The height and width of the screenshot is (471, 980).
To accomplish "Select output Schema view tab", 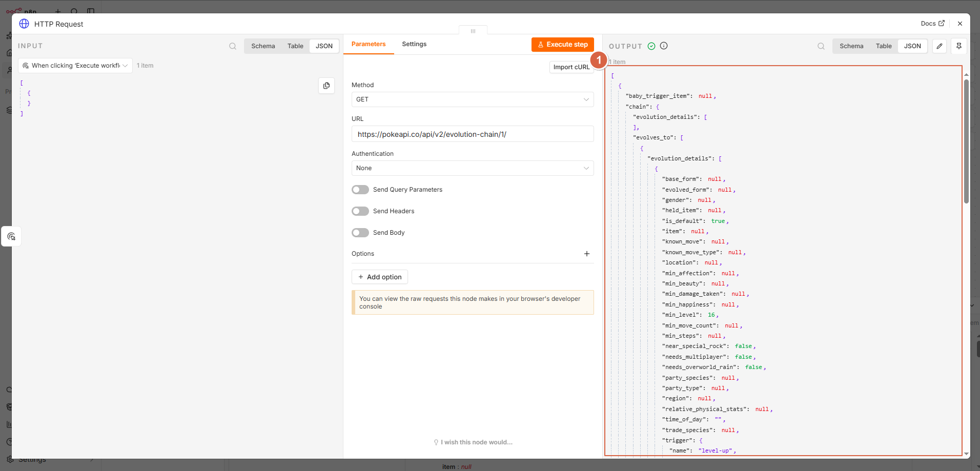I will (x=851, y=46).
